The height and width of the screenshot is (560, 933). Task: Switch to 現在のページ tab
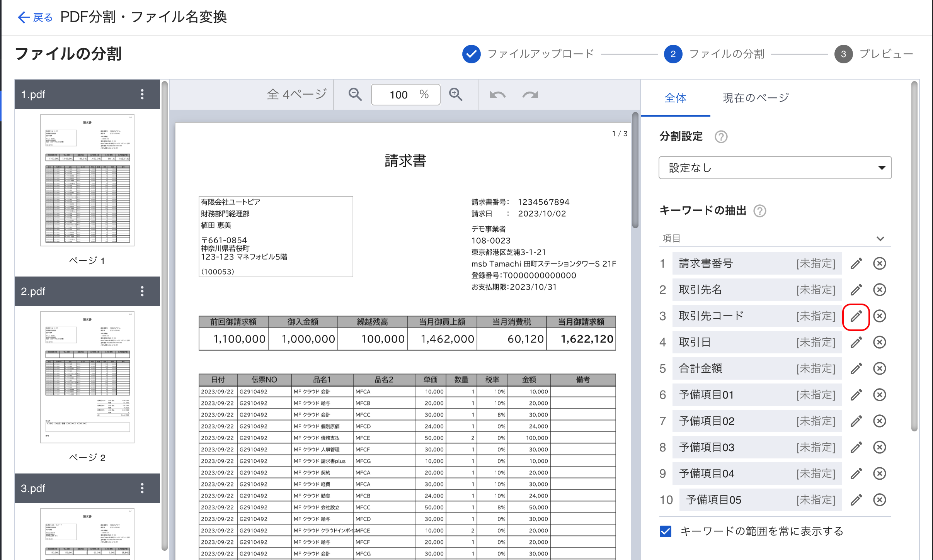(x=756, y=98)
